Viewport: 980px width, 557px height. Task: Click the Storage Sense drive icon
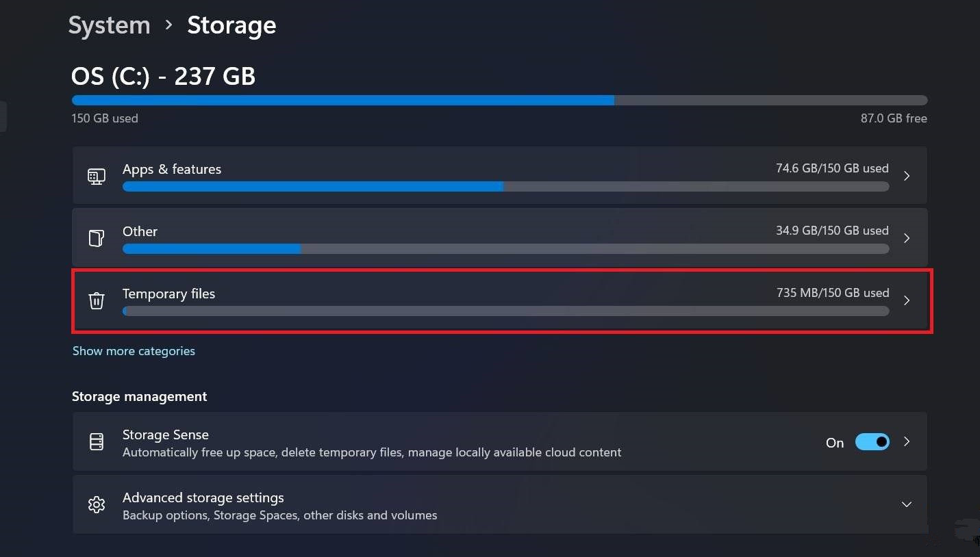pos(96,441)
